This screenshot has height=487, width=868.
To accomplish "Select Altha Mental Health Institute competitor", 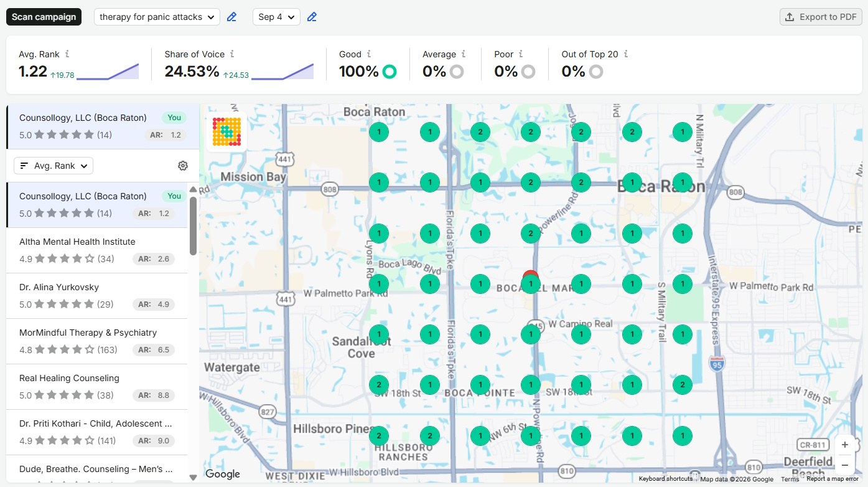I will pyautogui.click(x=97, y=250).
